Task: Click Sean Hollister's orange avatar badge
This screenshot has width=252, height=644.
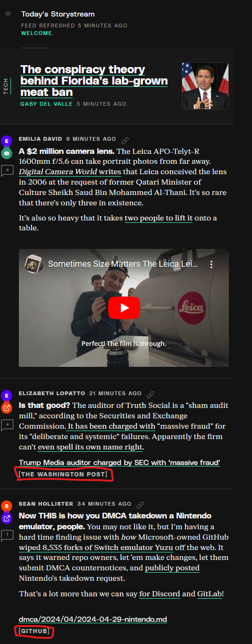Action: click(x=7, y=506)
